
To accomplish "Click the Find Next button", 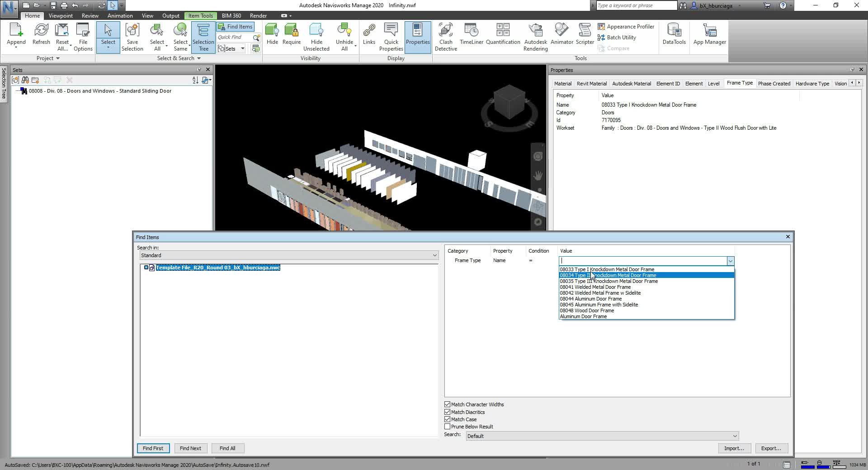I will tap(190, 448).
